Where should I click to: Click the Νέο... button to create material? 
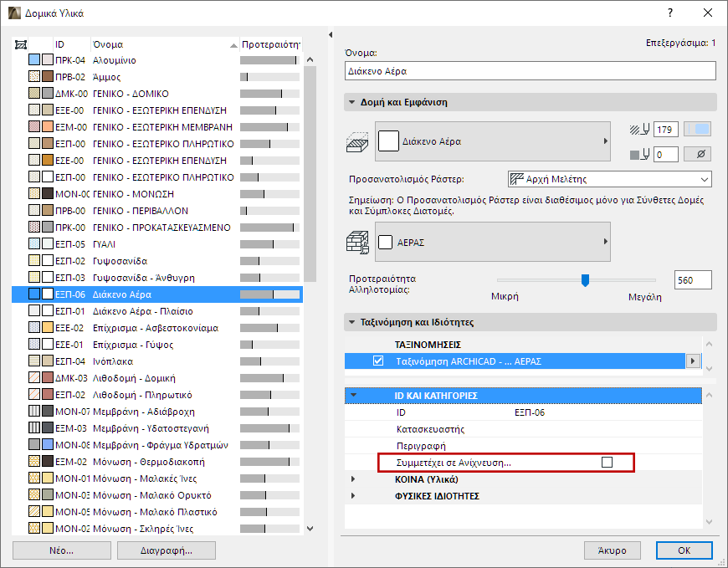(x=59, y=550)
